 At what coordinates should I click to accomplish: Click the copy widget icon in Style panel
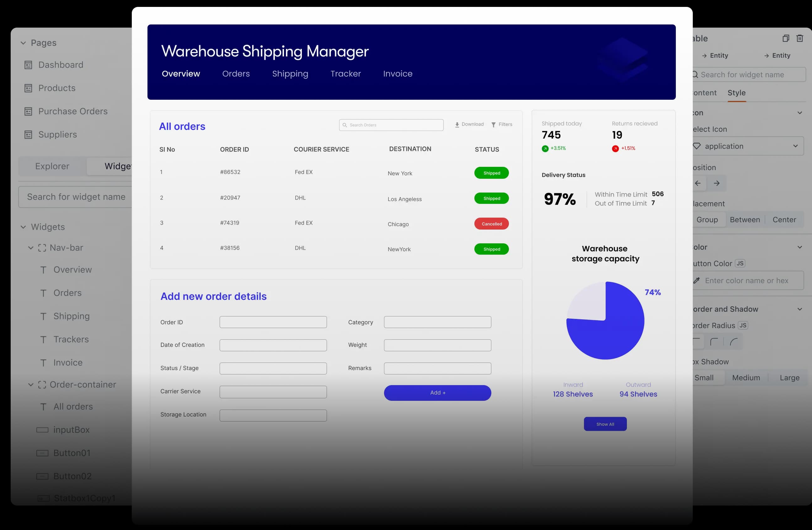[x=786, y=38]
